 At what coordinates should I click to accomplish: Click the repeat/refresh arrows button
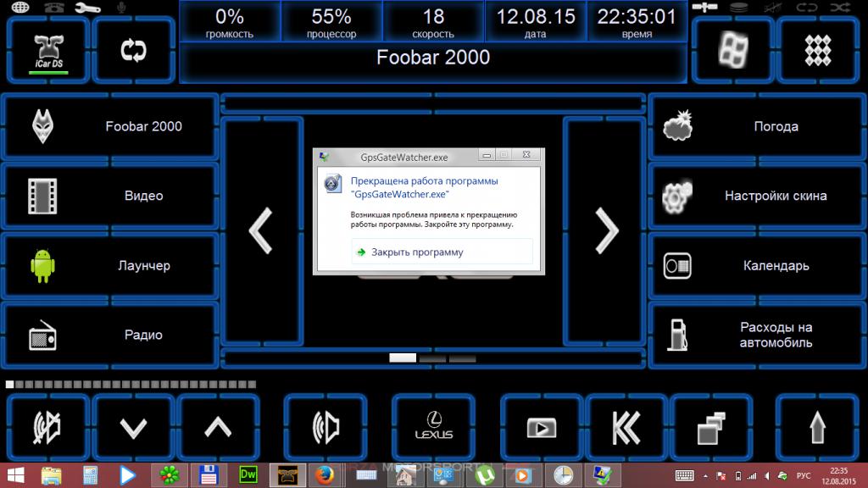133,50
